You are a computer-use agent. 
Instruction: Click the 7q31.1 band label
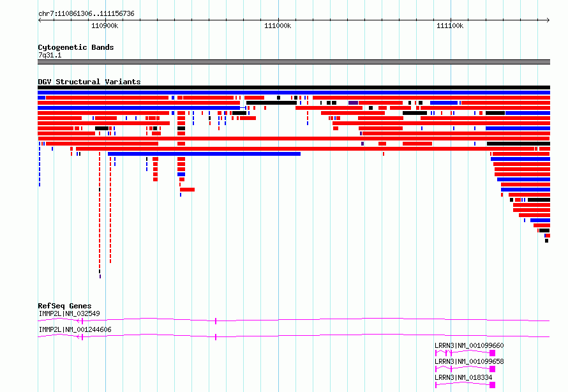(50, 56)
